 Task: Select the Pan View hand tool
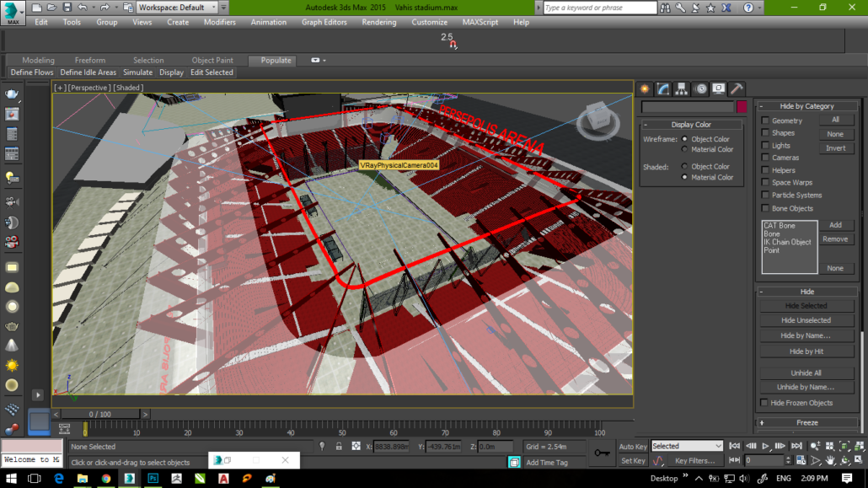click(830, 460)
